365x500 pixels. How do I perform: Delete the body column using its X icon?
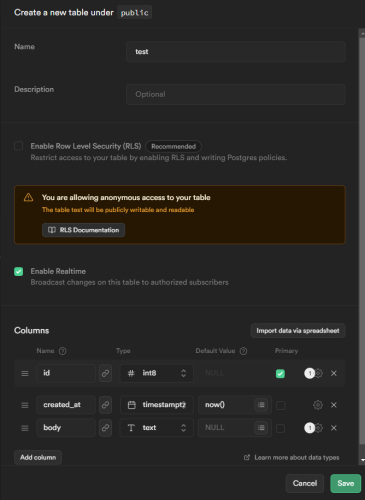334,428
